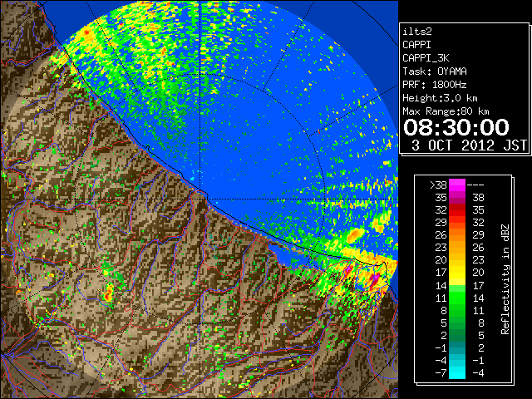Image resolution: width=532 pixels, height=399 pixels.
Task: Click the '>38' legend value
Action: click(x=438, y=185)
